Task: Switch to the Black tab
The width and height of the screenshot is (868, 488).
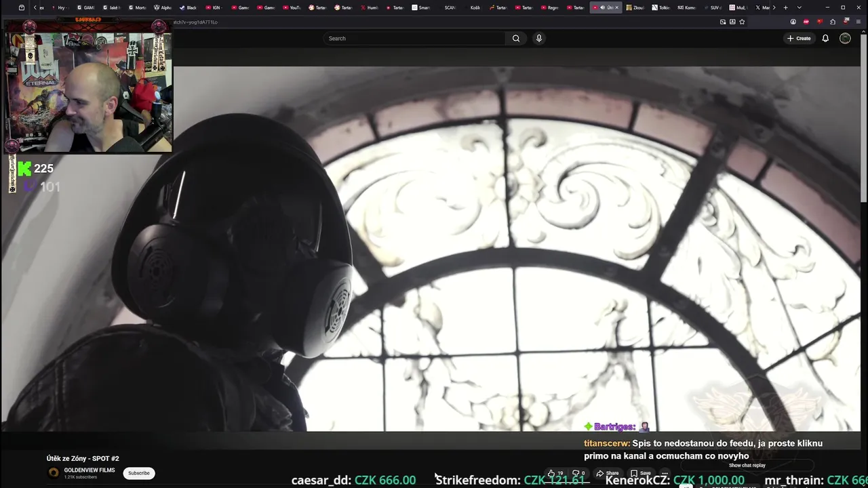Action: 189,7
